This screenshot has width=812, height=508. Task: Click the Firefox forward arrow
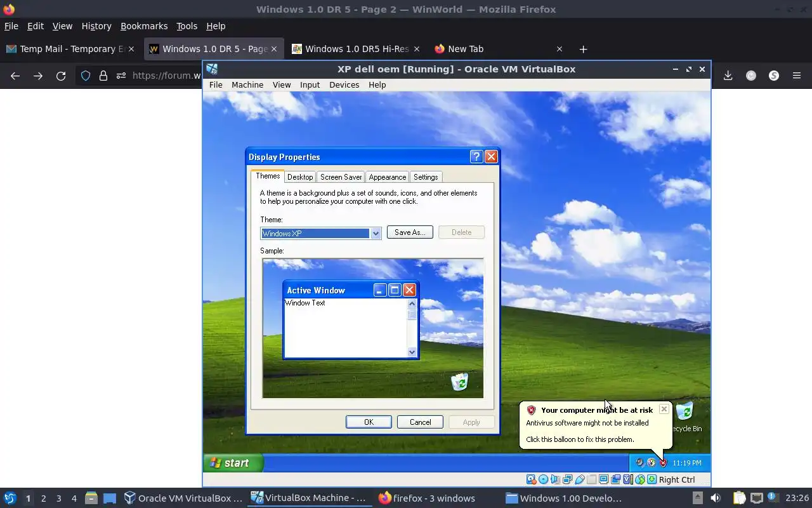coord(38,76)
